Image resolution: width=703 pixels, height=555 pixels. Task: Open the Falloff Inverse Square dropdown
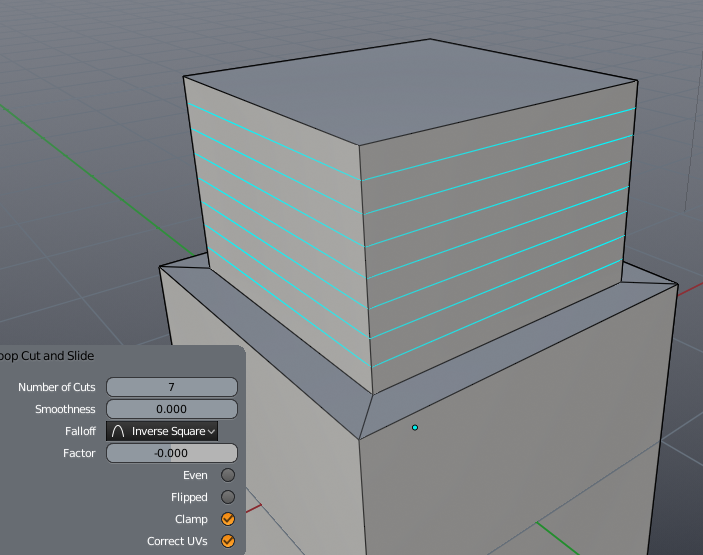162,431
